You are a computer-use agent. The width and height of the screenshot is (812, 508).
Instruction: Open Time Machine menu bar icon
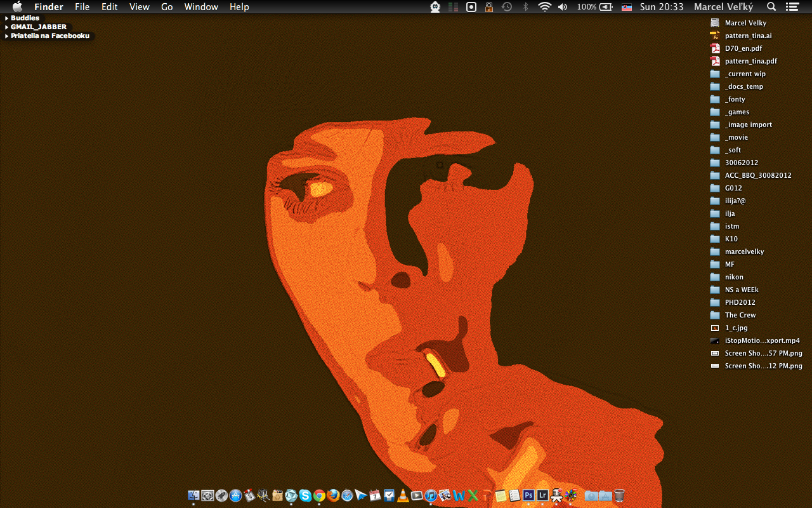(507, 7)
